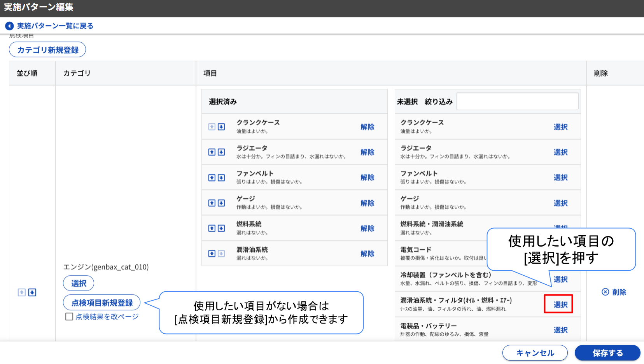
Task: Remove 潤滑油系統 from selected with 解除
Action: (367, 254)
